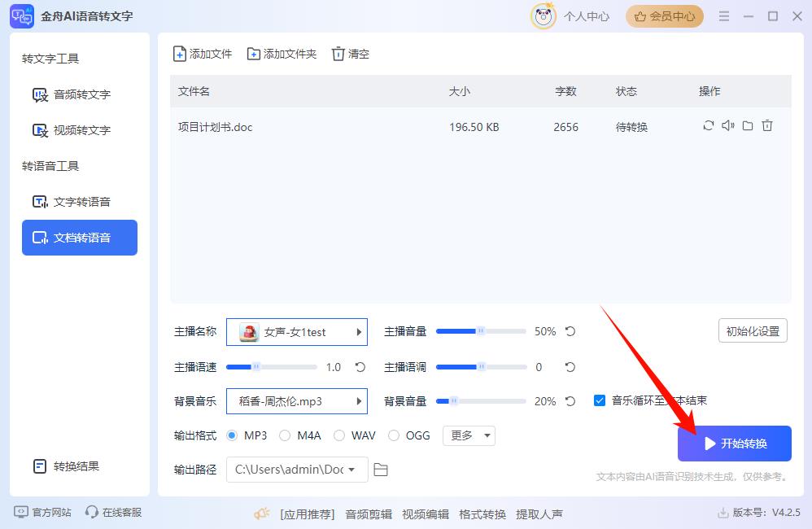Click the output path browse folder icon
This screenshot has height=529, width=812.
380,470
